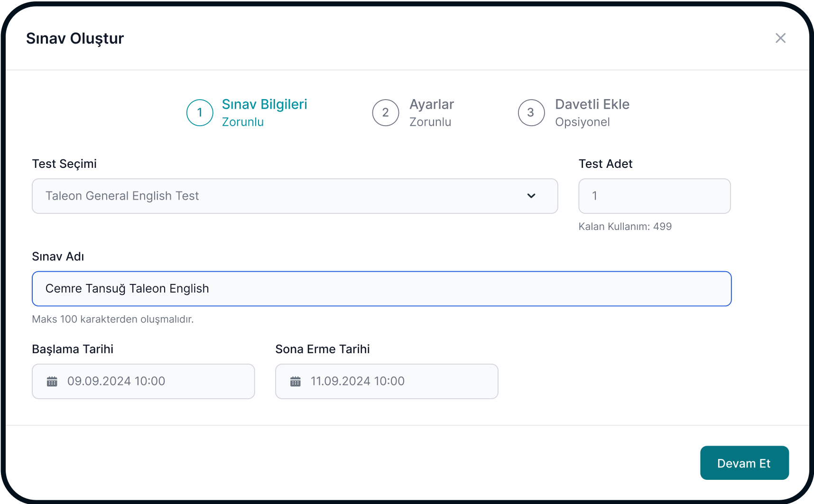Click the numbered circle 3 next to Davetli Ekle
814x504 pixels.
(531, 112)
